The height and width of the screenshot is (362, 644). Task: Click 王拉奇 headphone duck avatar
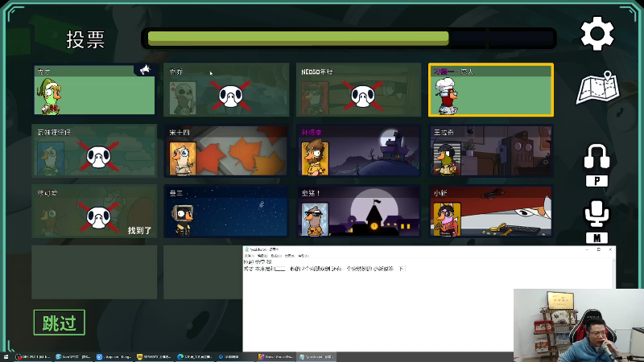[x=447, y=158]
